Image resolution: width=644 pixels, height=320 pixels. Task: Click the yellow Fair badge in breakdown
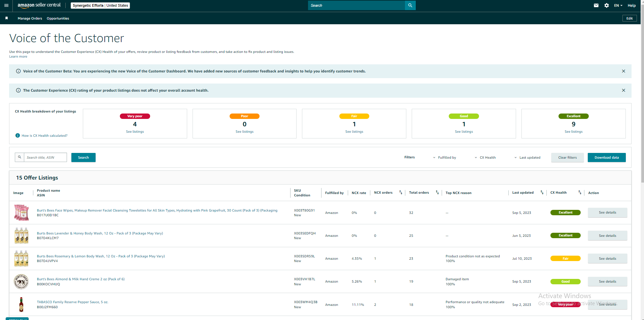coord(354,116)
